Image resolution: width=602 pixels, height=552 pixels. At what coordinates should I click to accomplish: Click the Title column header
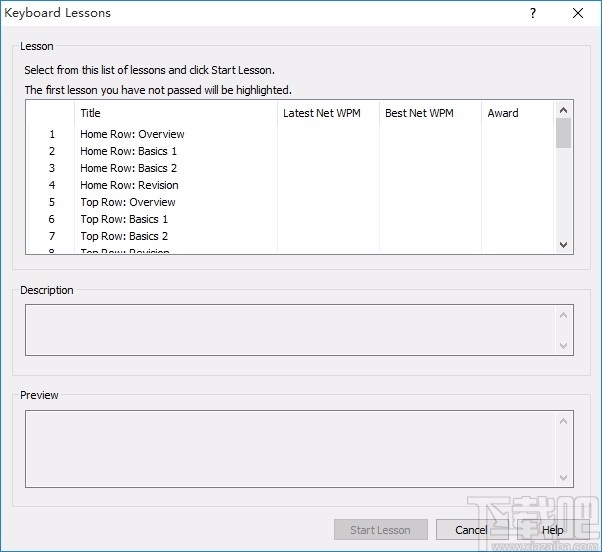pyautogui.click(x=176, y=113)
